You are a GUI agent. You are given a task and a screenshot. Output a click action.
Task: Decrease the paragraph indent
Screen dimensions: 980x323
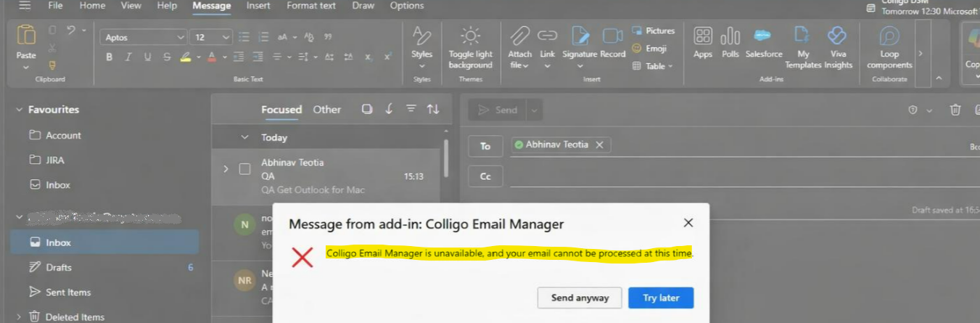(x=239, y=57)
